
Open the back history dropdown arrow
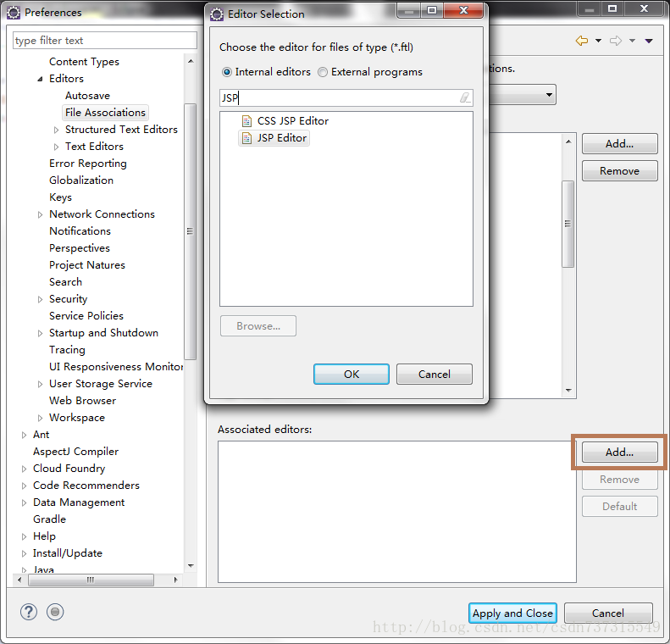click(x=598, y=41)
